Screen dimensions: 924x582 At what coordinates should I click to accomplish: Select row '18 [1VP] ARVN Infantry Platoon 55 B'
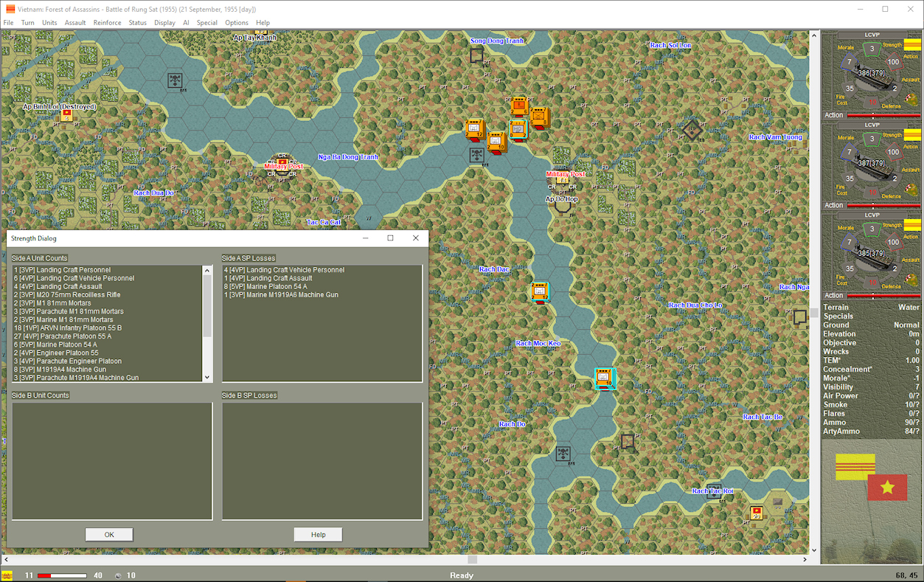(107, 328)
